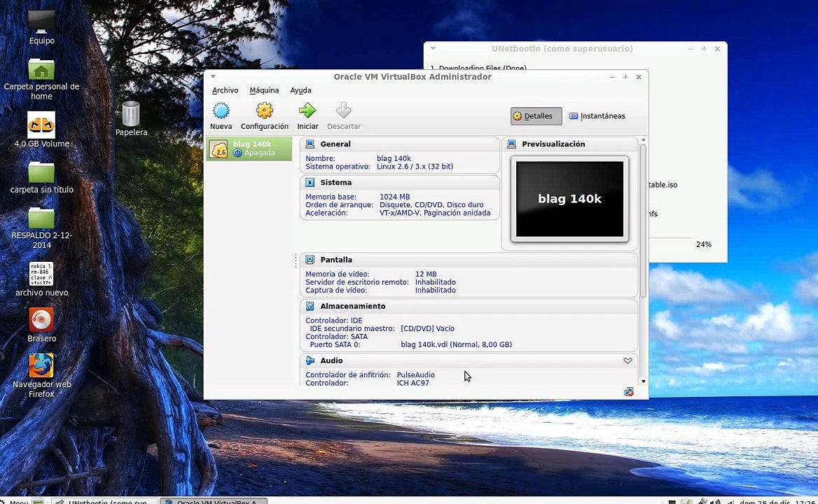Click the Pantalla section icon

[310, 260]
